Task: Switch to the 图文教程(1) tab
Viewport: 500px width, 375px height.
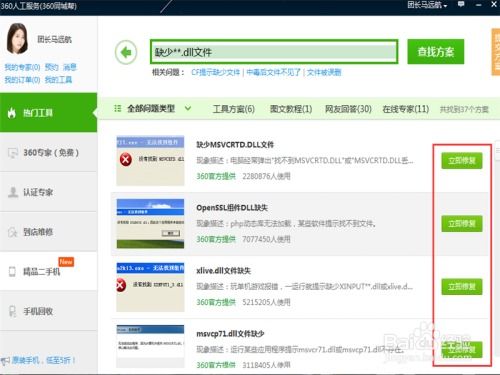Action: click(291, 109)
